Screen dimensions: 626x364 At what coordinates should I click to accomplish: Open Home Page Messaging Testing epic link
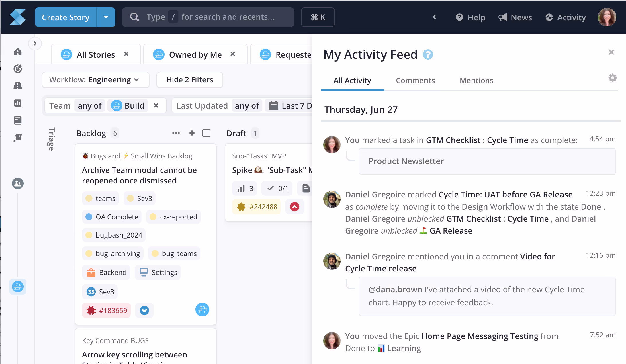click(480, 336)
